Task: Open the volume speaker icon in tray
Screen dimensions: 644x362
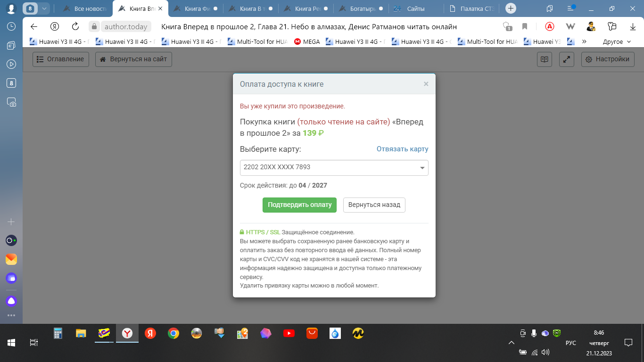Action: coord(545,352)
